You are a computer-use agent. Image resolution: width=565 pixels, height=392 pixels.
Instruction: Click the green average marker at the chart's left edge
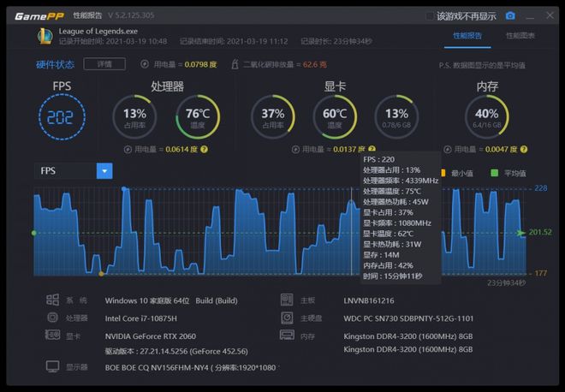click(x=34, y=233)
